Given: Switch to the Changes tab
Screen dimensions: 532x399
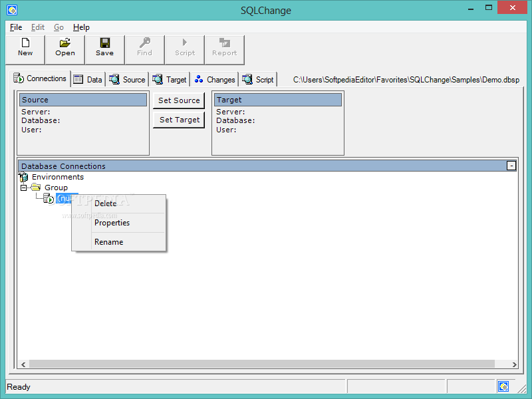Looking at the screenshot, I should (x=215, y=79).
